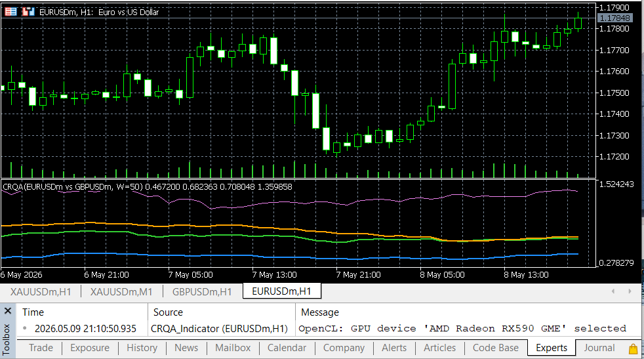
Task: Open the Articles tab
Action: coord(439,348)
